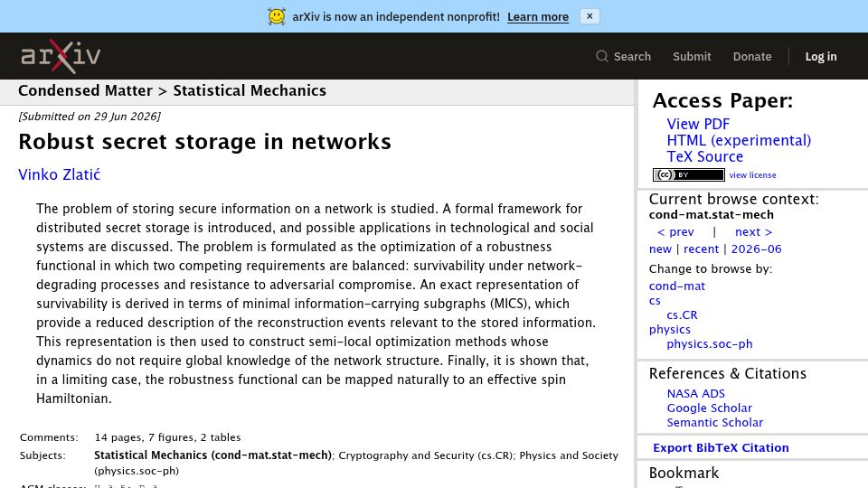Open the view license link
Screen dimensions: 868x488
752,174
